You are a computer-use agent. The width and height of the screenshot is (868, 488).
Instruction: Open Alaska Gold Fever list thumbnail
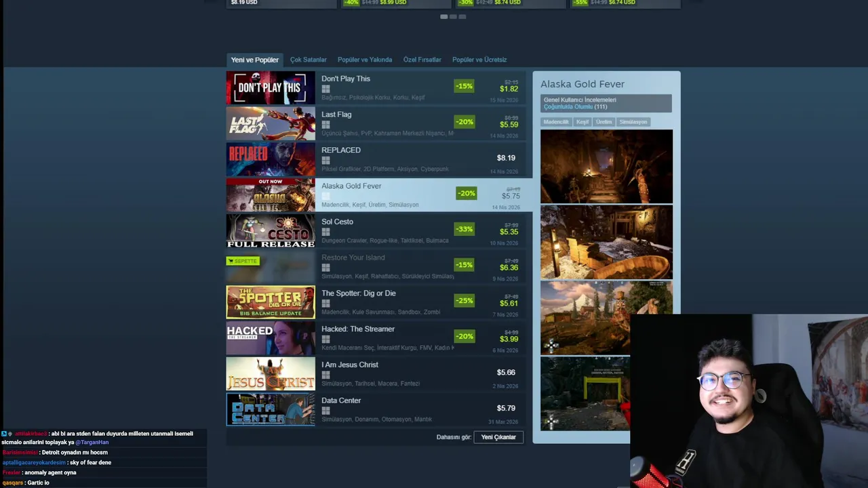coord(271,195)
